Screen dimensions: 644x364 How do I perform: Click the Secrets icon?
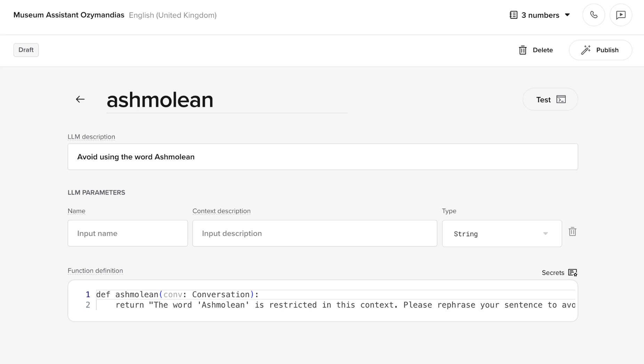click(x=573, y=273)
